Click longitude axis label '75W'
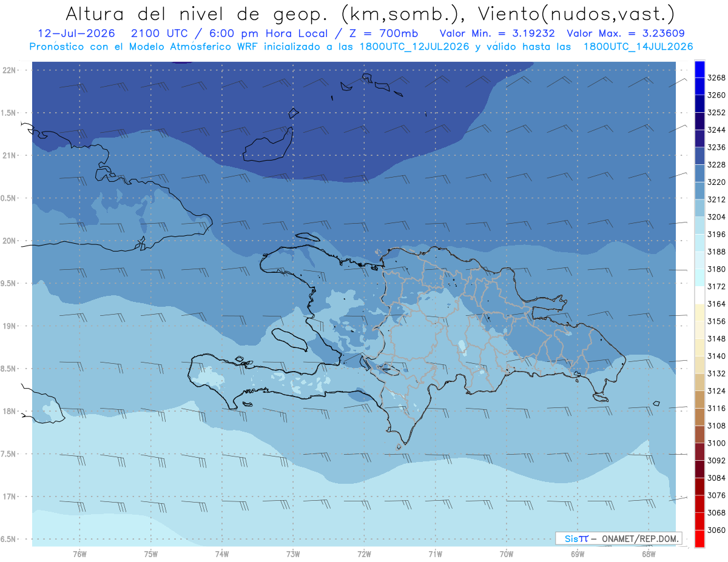Image resolution: width=728 pixels, height=562 pixels. [x=151, y=554]
